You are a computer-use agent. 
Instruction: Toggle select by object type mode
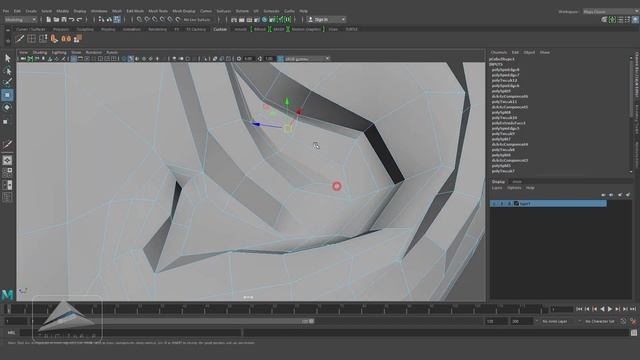click(109, 19)
